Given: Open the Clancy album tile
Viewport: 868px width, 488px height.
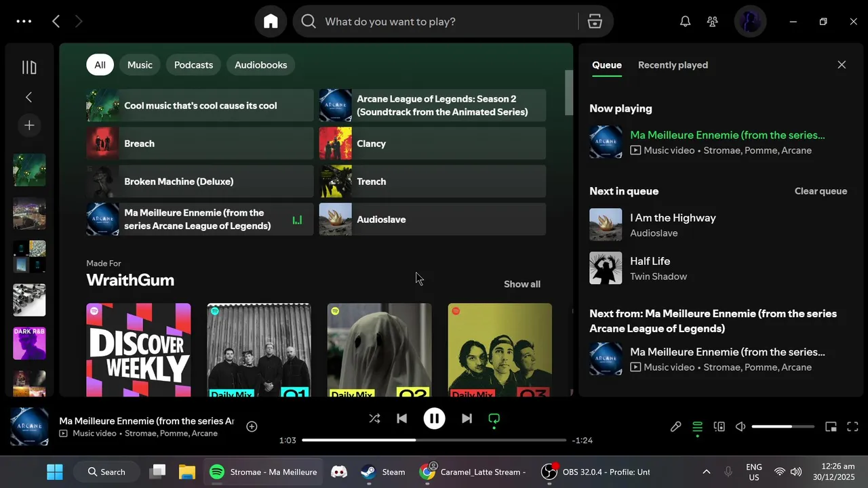Looking at the screenshot, I should coord(432,144).
